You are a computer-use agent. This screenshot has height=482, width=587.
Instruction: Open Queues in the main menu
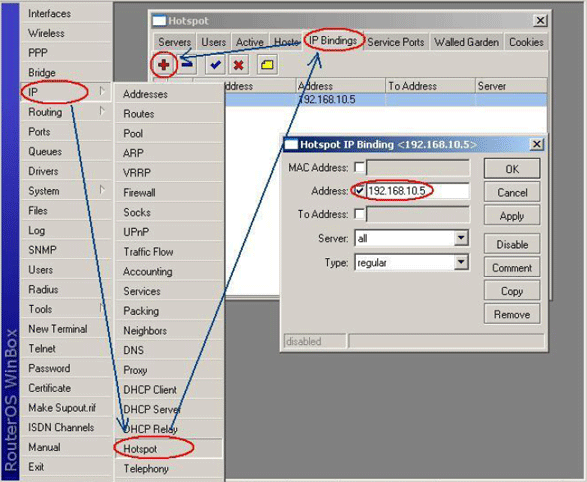click(x=66, y=151)
